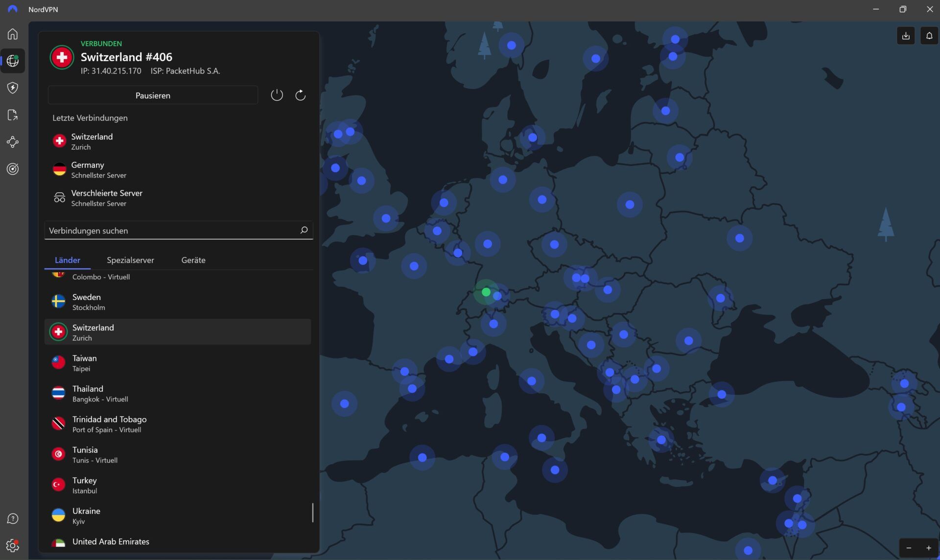The height and width of the screenshot is (560, 940).
Task: Click the Switzerland flag in connection header
Action: pos(62,57)
